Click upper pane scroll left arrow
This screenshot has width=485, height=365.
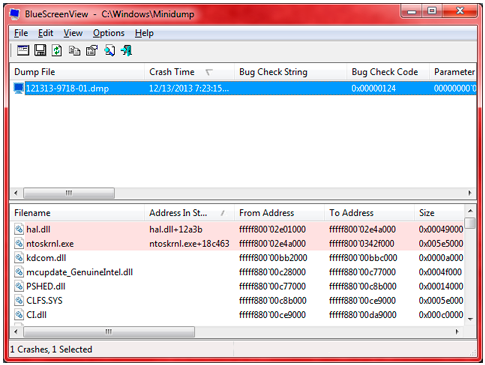click(x=16, y=193)
